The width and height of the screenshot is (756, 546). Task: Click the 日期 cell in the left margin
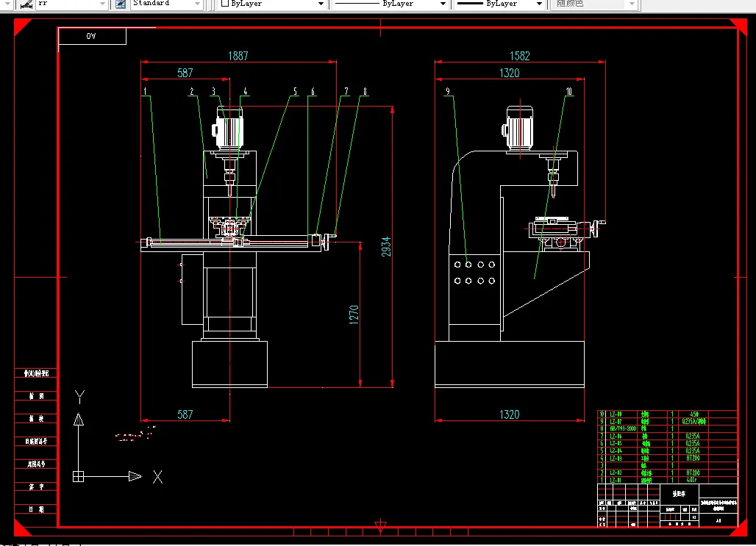point(36,509)
